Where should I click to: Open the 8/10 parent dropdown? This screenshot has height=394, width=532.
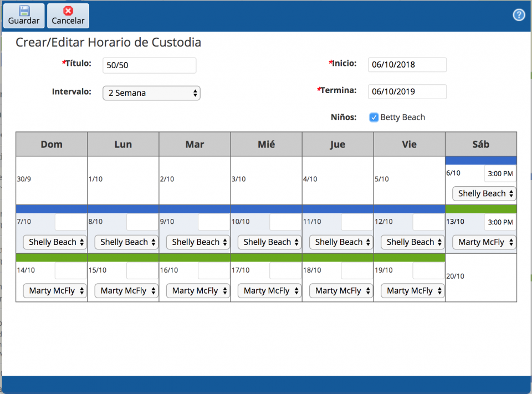coord(126,242)
